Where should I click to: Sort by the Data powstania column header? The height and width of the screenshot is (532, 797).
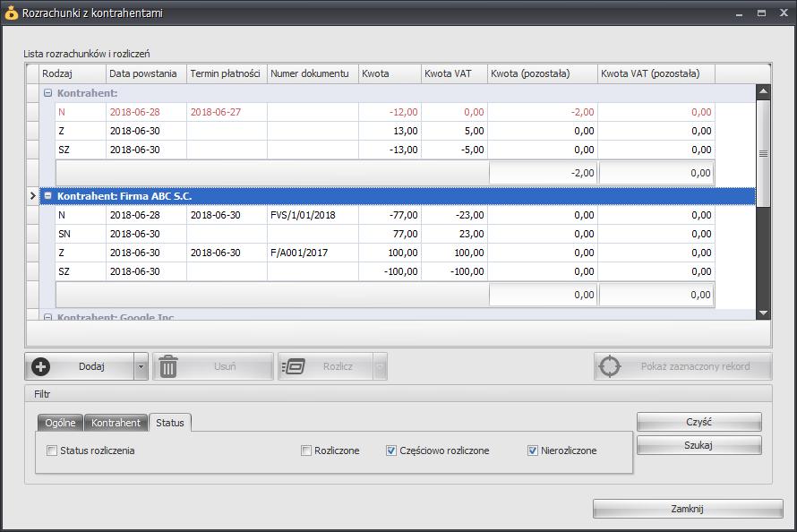[146, 73]
